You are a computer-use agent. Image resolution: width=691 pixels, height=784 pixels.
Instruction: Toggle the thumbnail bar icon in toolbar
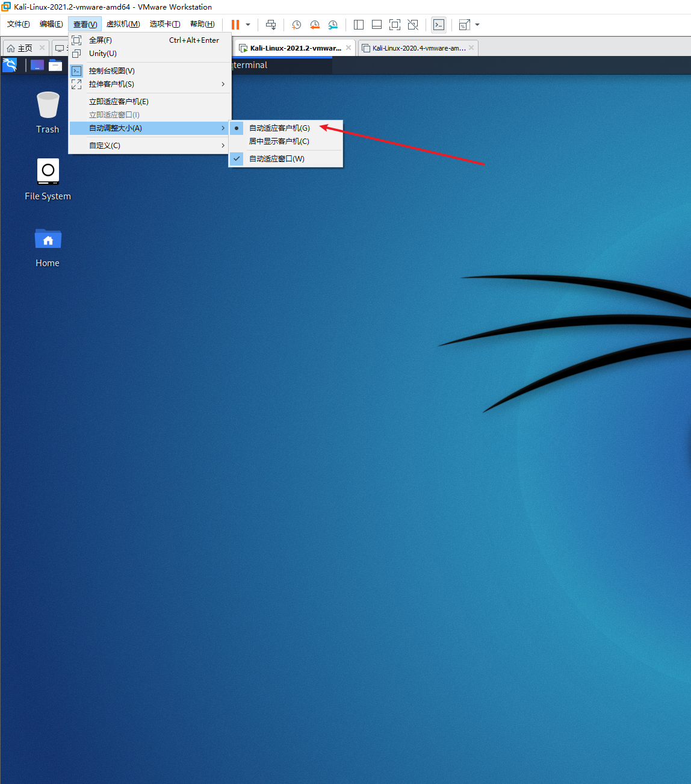[377, 25]
